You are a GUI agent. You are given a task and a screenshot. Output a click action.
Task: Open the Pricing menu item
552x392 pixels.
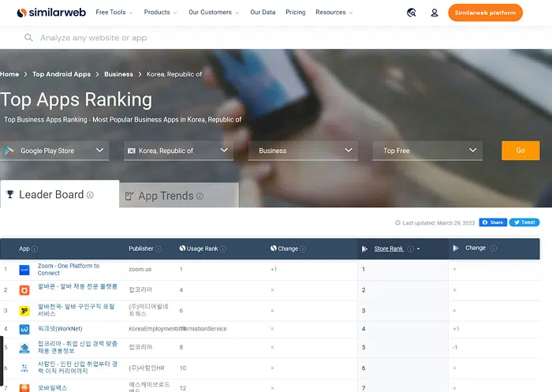tap(296, 13)
